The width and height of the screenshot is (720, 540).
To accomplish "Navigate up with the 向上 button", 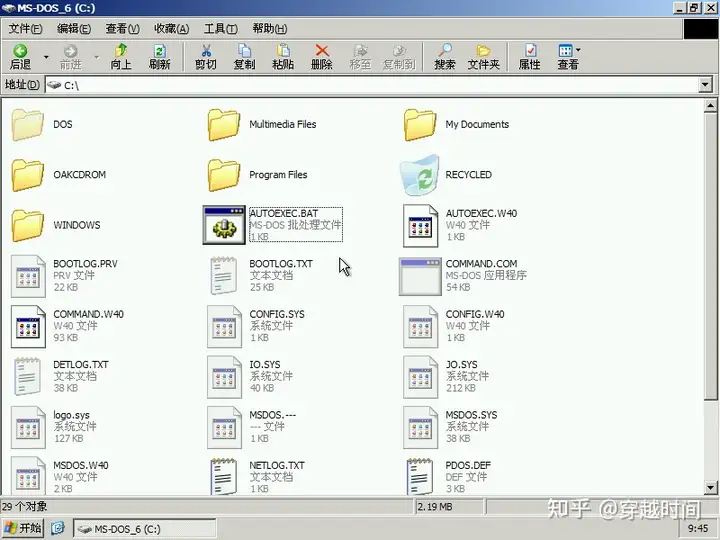I will tap(121, 57).
